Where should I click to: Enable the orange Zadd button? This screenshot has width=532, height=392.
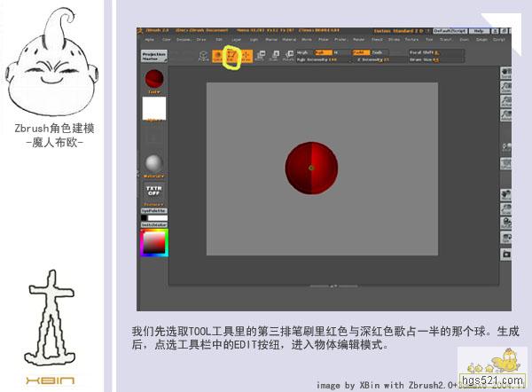click(361, 52)
